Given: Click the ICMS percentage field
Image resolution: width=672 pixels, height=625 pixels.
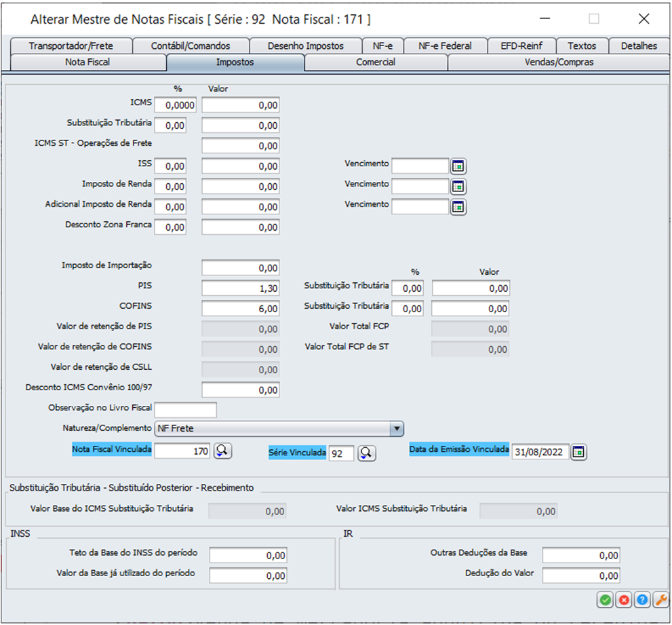Looking at the screenshot, I should [x=175, y=105].
